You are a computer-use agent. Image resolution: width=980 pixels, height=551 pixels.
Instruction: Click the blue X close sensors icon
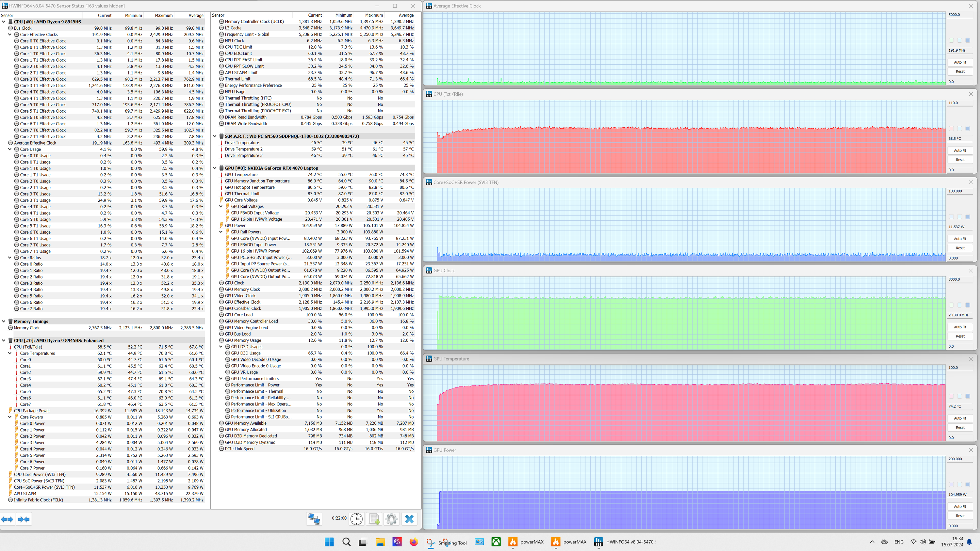(x=409, y=519)
